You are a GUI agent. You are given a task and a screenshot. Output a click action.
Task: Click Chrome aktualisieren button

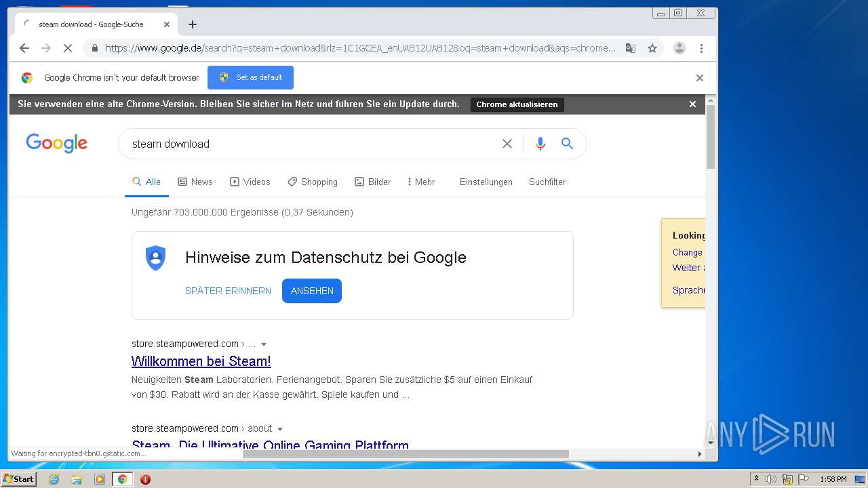[x=517, y=104]
